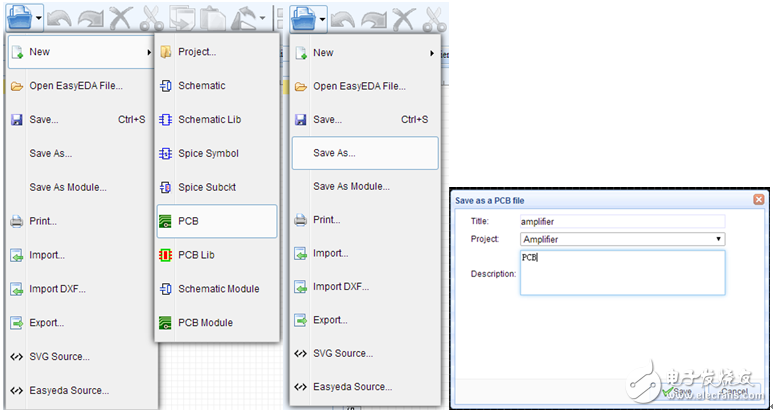773x412 pixels.
Task: Close the Save as a PCB file dialog
Action: click(x=758, y=200)
